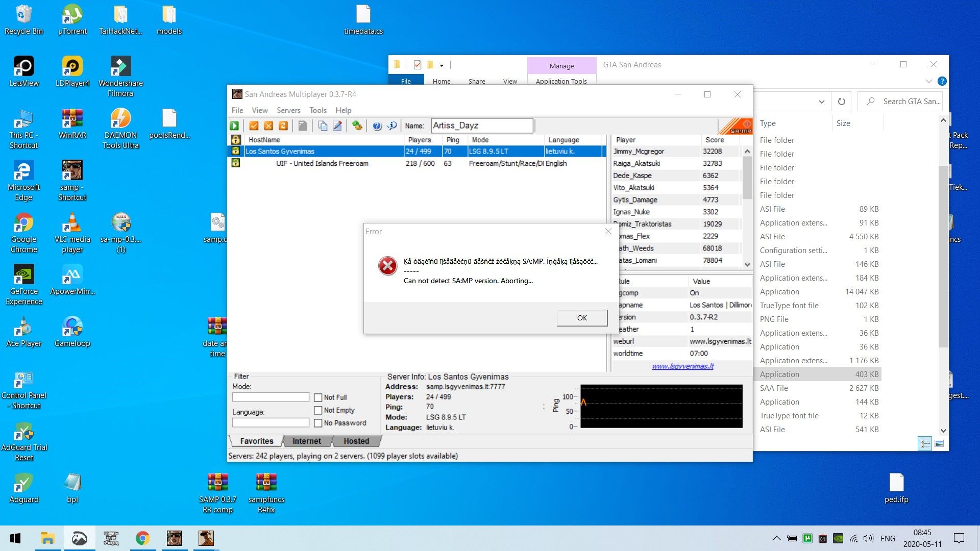Image resolution: width=980 pixels, height=551 pixels.
Task: Click the Copy Server Info icon
Action: click(x=323, y=126)
